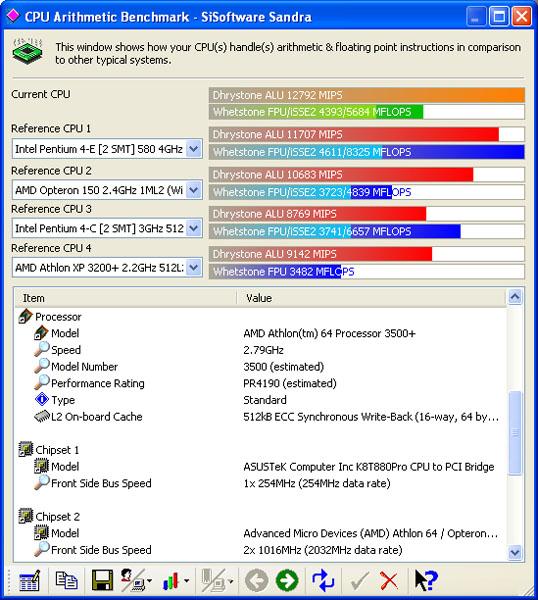Click '1x 254MHz (254MHz data rate)' value
Screen dimensions: 538x600
(317, 483)
